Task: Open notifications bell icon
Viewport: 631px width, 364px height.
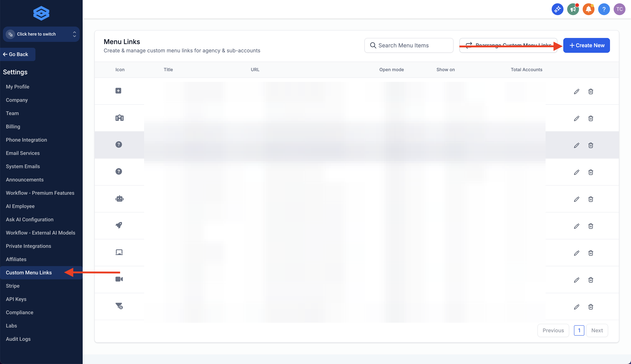Action: pos(588,9)
